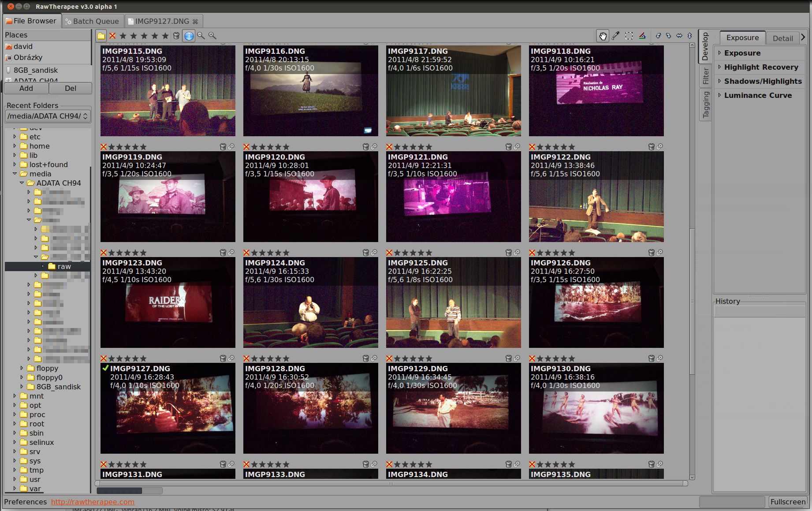812x511 pixels.
Task: Click the red X above IMGP9123.DNG
Action: tap(104, 253)
